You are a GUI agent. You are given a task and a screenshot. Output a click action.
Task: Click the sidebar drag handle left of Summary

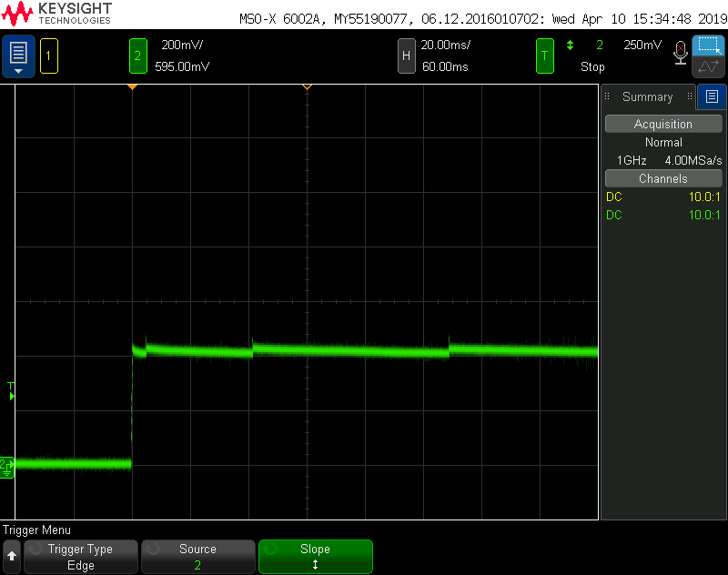[x=607, y=96]
